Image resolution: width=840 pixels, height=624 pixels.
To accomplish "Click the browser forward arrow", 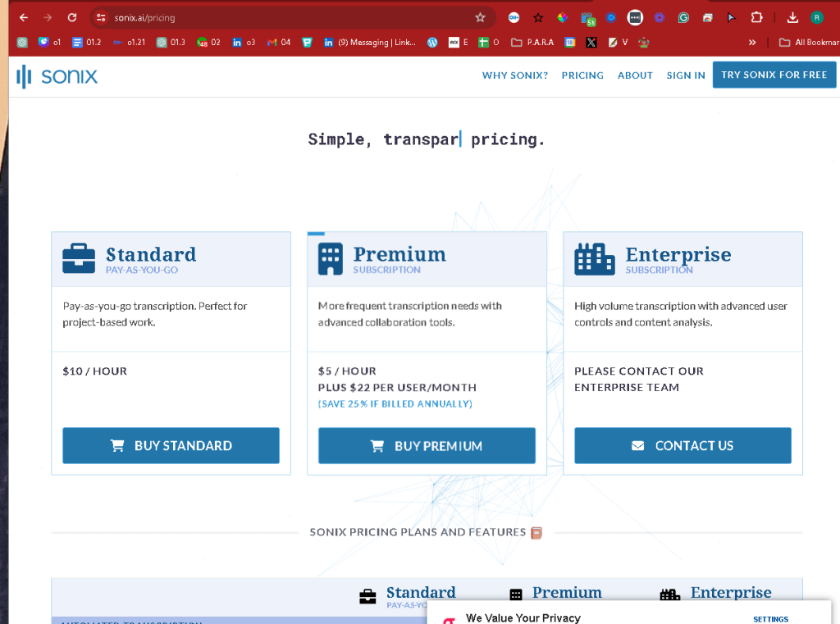I will tap(48, 18).
